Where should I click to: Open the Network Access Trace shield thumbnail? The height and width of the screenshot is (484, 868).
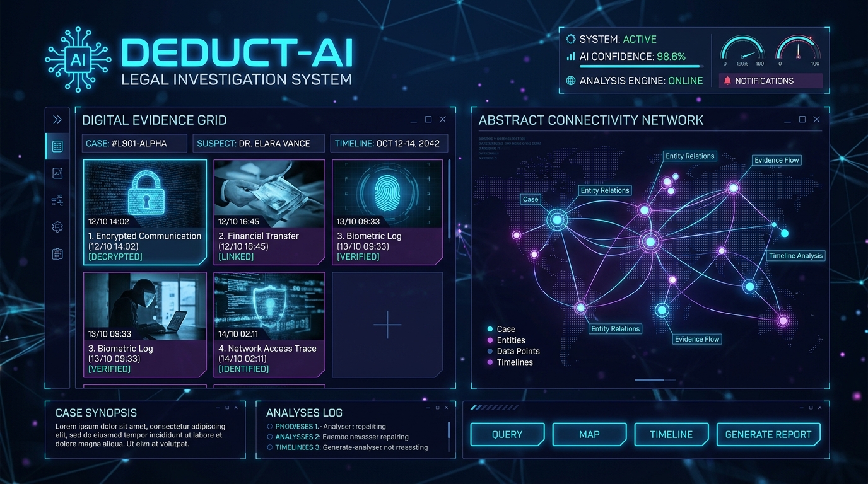coord(269,306)
